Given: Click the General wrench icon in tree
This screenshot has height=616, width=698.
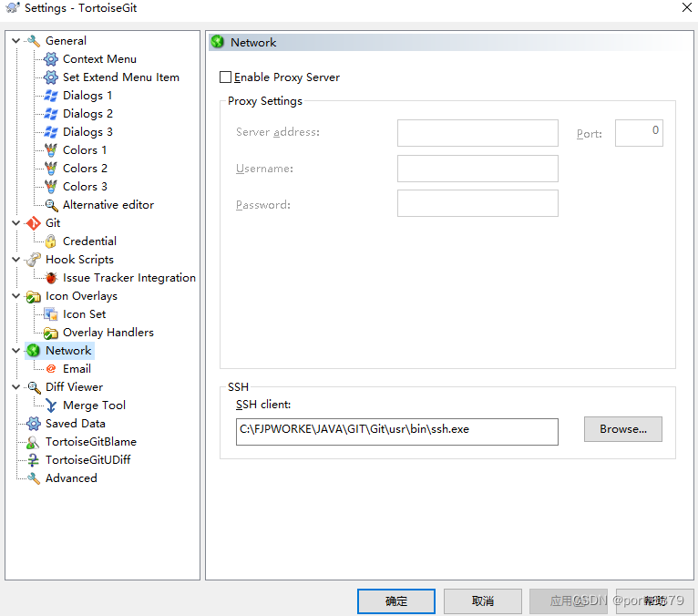Looking at the screenshot, I should 34,41.
